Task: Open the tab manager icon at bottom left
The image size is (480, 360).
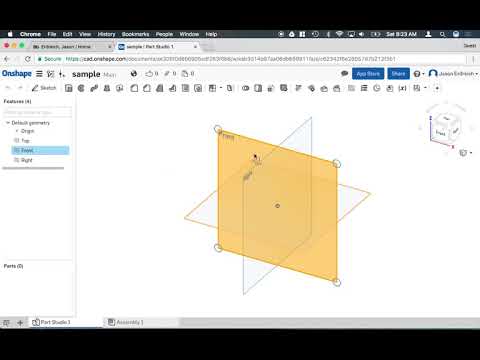Action: (6, 322)
